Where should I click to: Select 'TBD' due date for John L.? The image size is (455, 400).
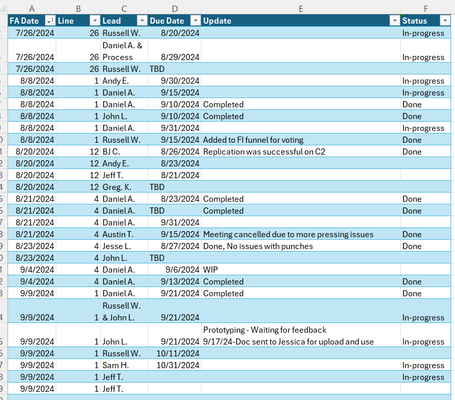pos(175,258)
